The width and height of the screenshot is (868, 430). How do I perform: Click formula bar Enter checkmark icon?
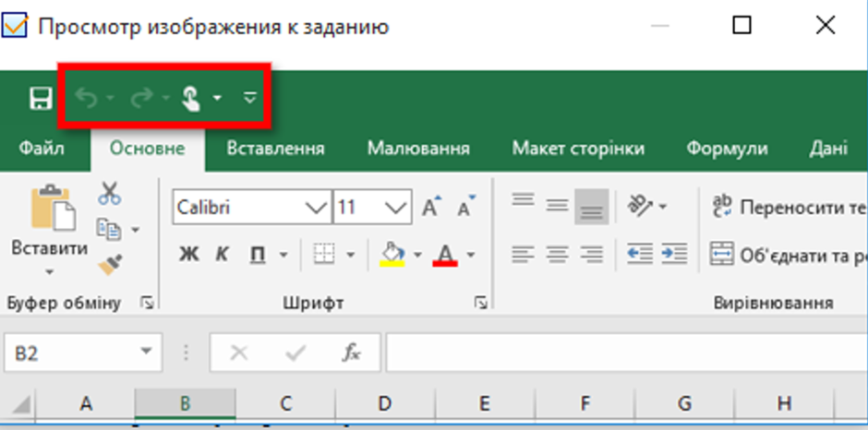[x=295, y=352]
